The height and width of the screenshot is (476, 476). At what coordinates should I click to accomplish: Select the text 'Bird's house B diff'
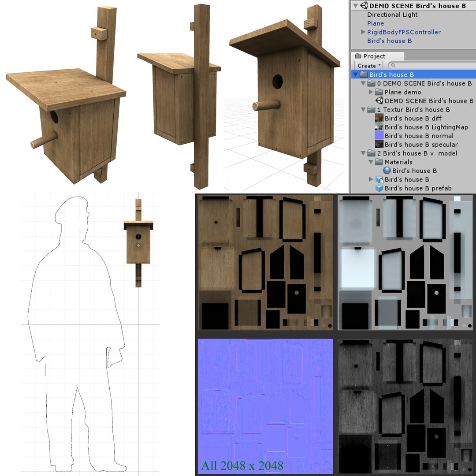[413, 118]
